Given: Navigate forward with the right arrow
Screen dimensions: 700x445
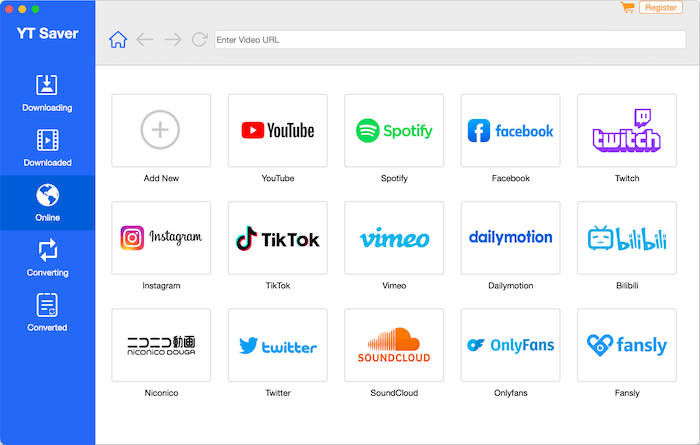Looking at the screenshot, I should pyautogui.click(x=173, y=40).
